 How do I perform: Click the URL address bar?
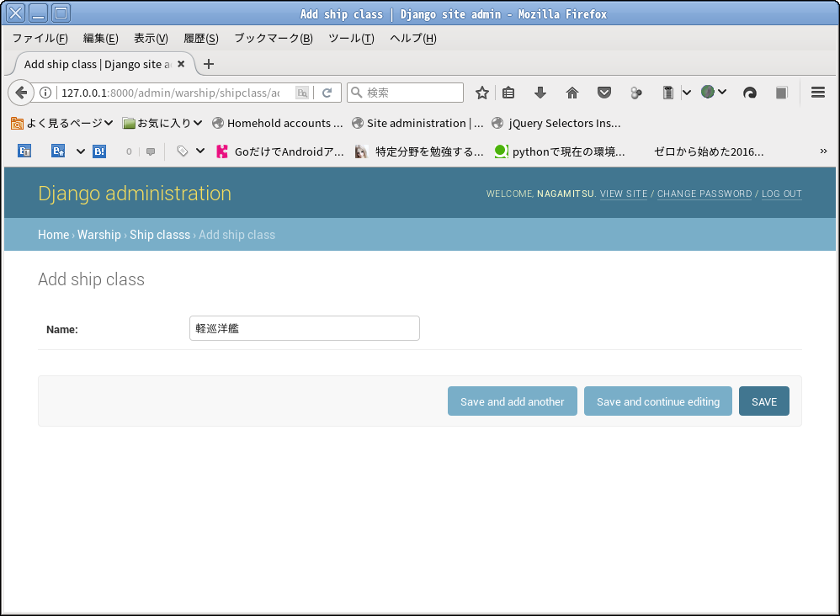(170, 93)
